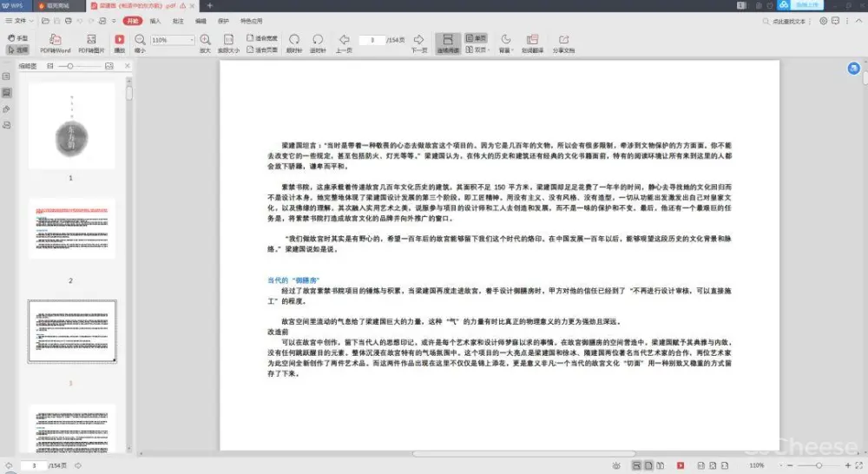Screen dimensions: 868x474
Task: Zoom out using the 缩小 magnifier
Action: click(x=140, y=40)
